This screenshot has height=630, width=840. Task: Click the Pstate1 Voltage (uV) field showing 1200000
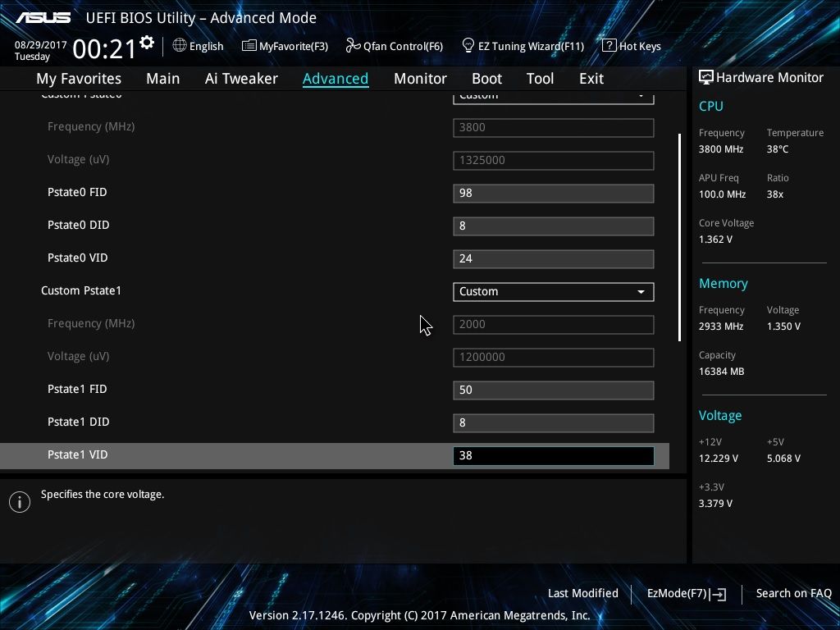[554, 358]
